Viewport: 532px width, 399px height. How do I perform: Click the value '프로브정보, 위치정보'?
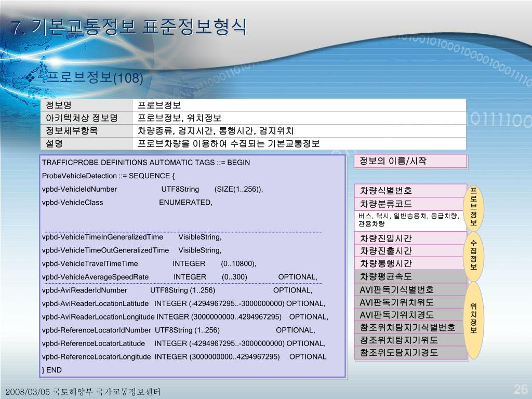point(179,118)
